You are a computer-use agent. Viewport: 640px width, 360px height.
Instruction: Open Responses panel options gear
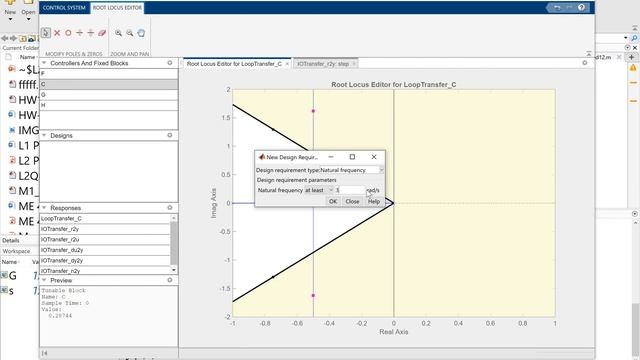coord(170,208)
